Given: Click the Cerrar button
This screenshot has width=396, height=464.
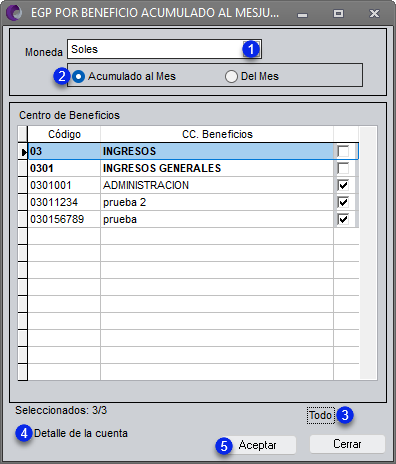Looking at the screenshot, I should 347,444.
